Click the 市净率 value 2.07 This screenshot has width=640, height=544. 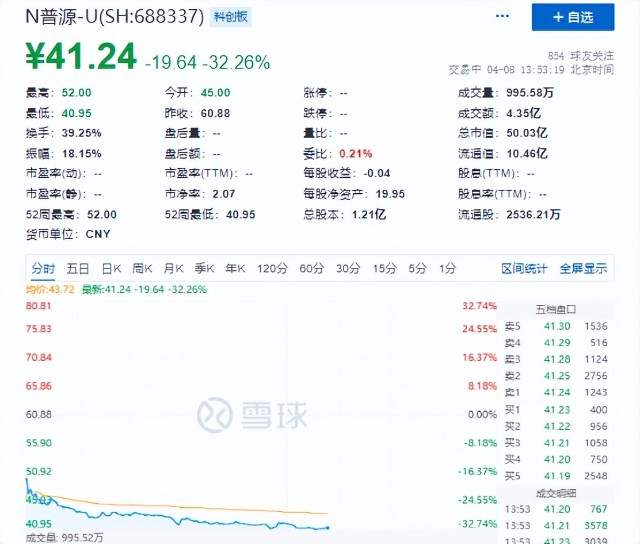click(x=223, y=194)
